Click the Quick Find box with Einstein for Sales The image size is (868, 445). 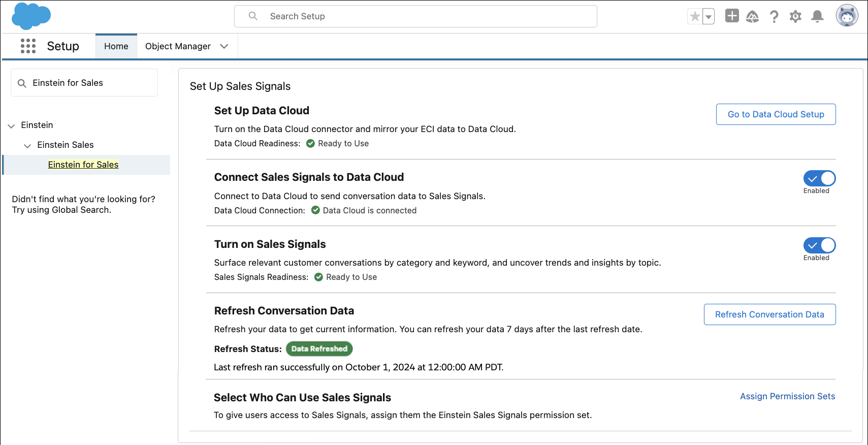click(x=84, y=83)
